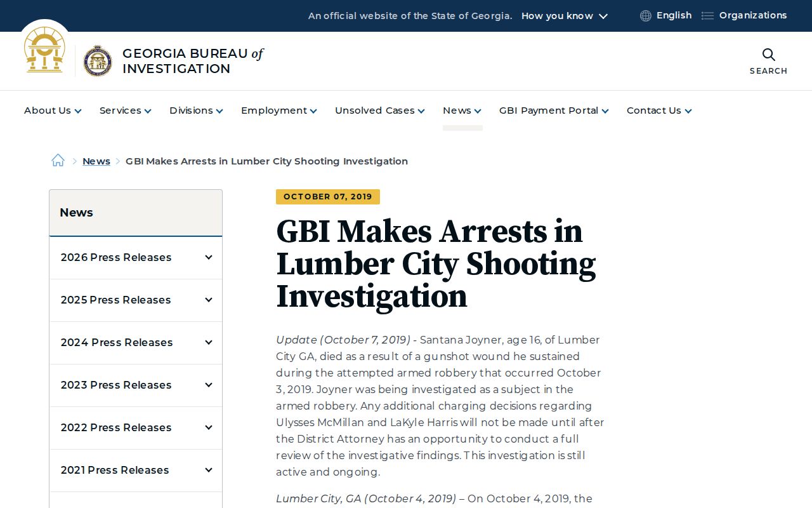Screen dimensions: 812x508
Task: Open 2022 Press Releases link
Action: coord(116,427)
